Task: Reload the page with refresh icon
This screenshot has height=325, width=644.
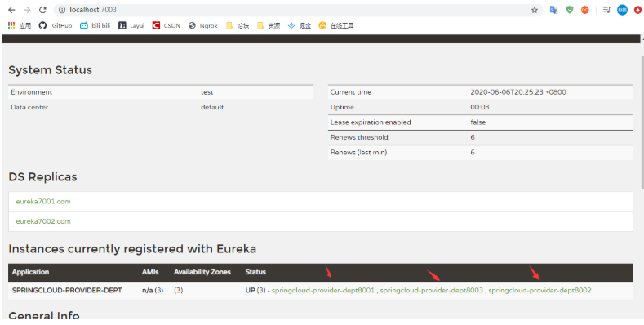Action: 42,10
